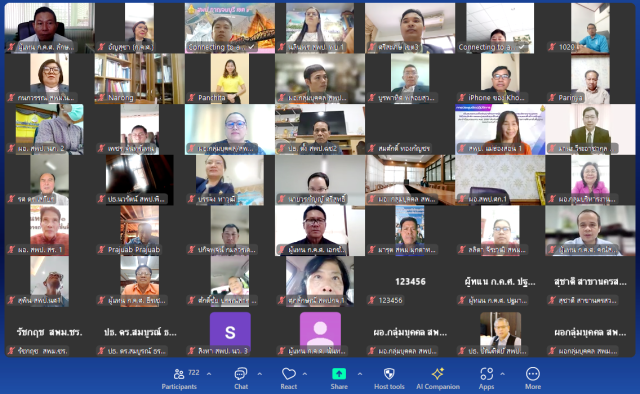Click the large '123456' name text

tap(410, 281)
